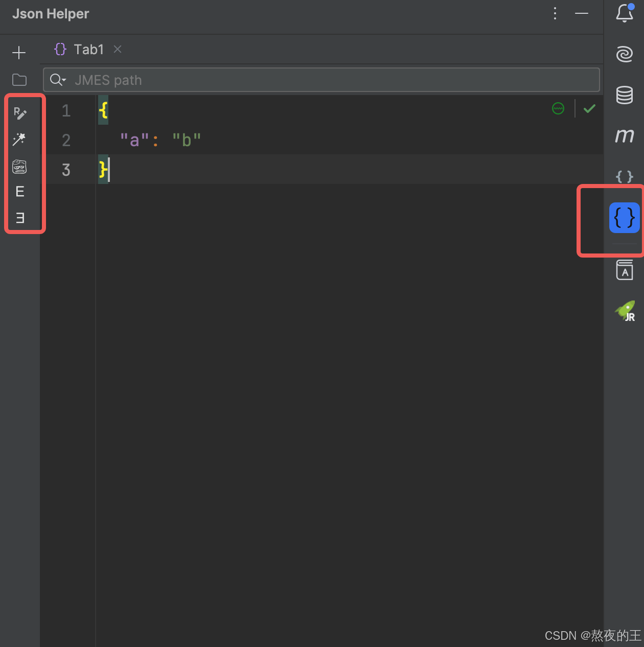
Task: Open the search history dropdown magnifier
Action: tap(58, 80)
